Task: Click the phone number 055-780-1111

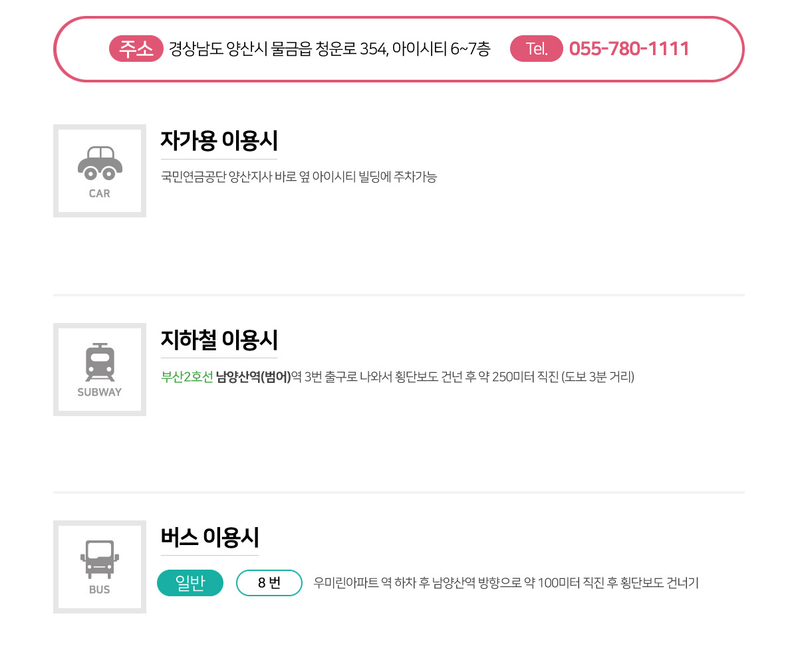Action: click(629, 49)
